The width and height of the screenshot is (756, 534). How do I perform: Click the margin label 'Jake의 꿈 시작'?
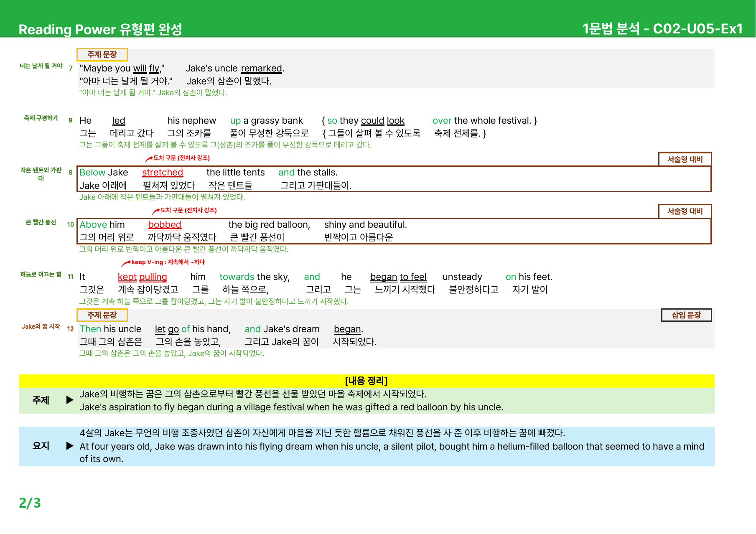tap(41, 327)
